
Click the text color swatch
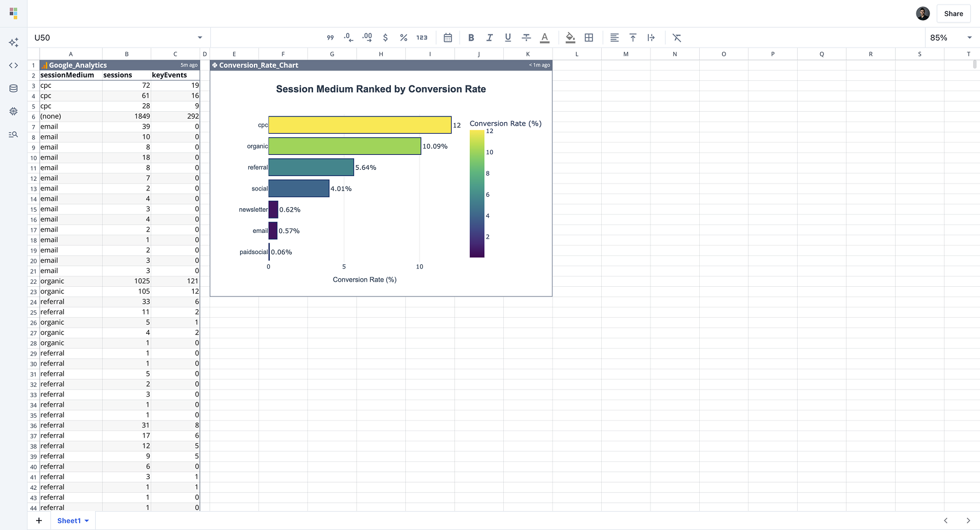click(544, 37)
